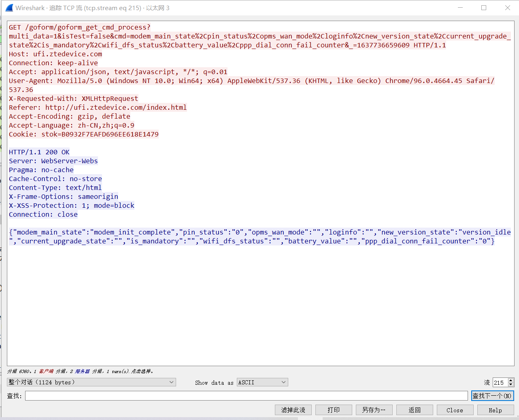Click the current_upgrade_state JSON continuation line
This screenshot has height=420, width=519.
(252, 241)
